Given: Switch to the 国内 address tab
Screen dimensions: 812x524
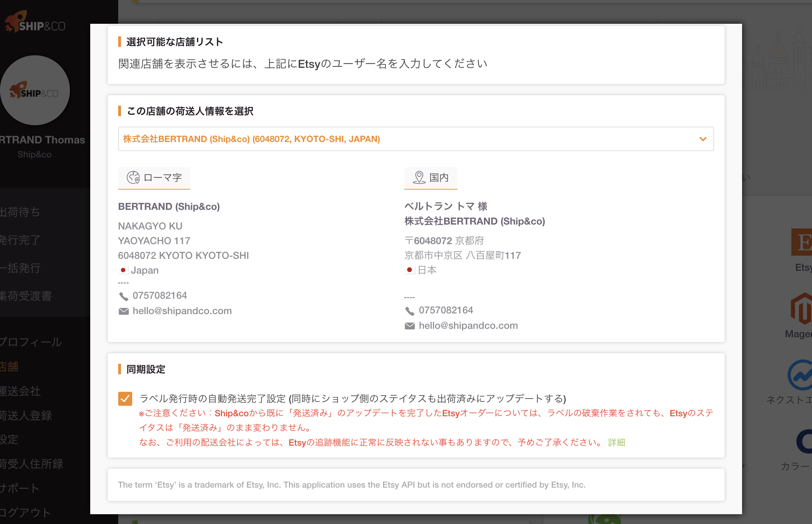Looking at the screenshot, I should (431, 178).
